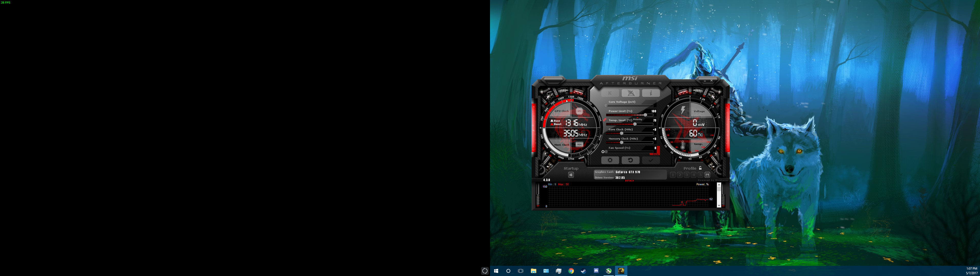Reset settings with the circular arrow button
Image resolution: width=980 pixels, height=276 pixels.
pos(630,160)
